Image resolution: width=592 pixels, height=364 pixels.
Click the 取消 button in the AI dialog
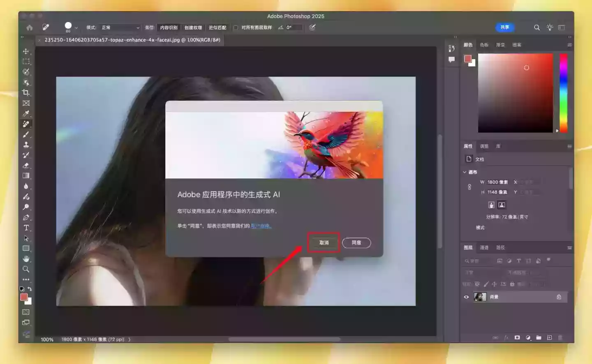323,242
